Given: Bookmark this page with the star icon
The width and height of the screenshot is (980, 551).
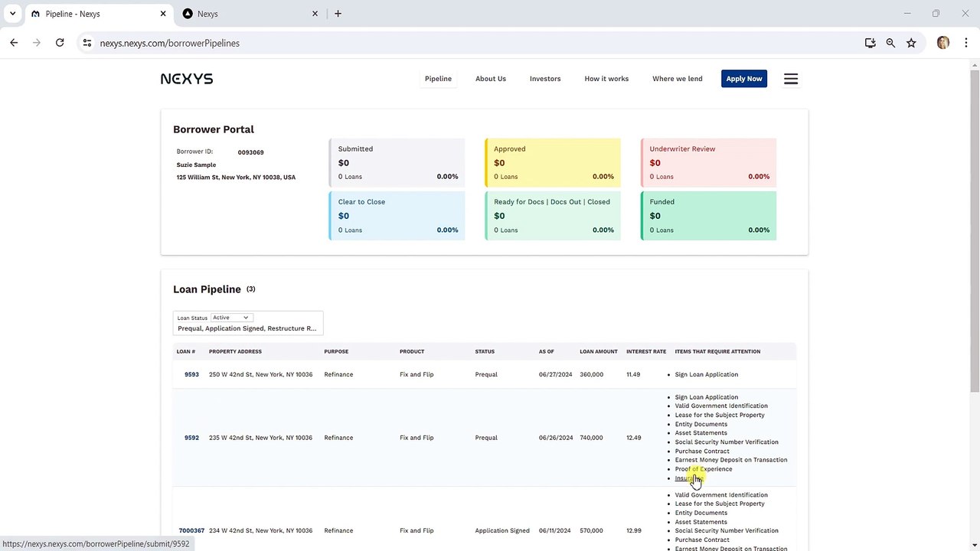Looking at the screenshot, I should (x=911, y=43).
